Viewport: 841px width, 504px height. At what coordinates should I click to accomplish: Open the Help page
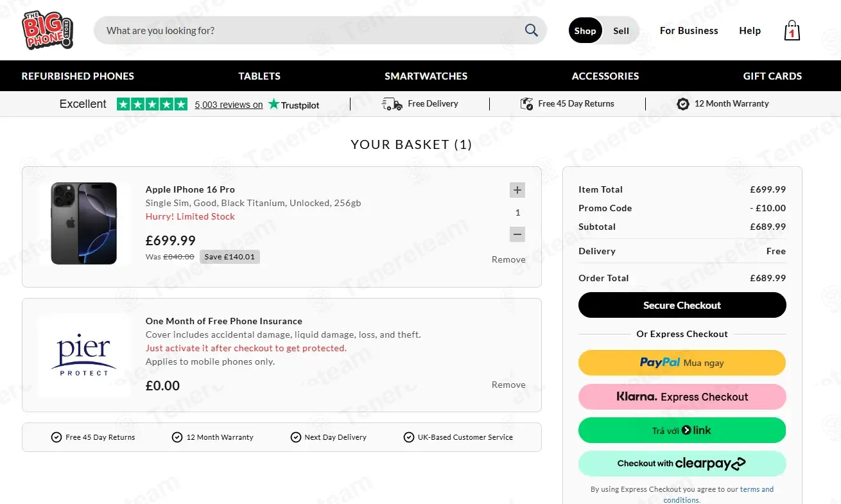(x=750, y=31)
